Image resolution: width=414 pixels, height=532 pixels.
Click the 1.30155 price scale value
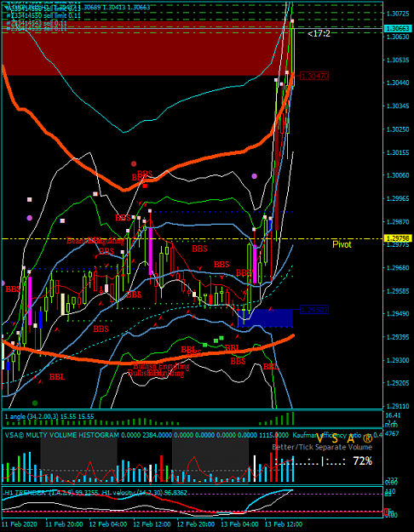pyautogui.click(x=398, y=152)
